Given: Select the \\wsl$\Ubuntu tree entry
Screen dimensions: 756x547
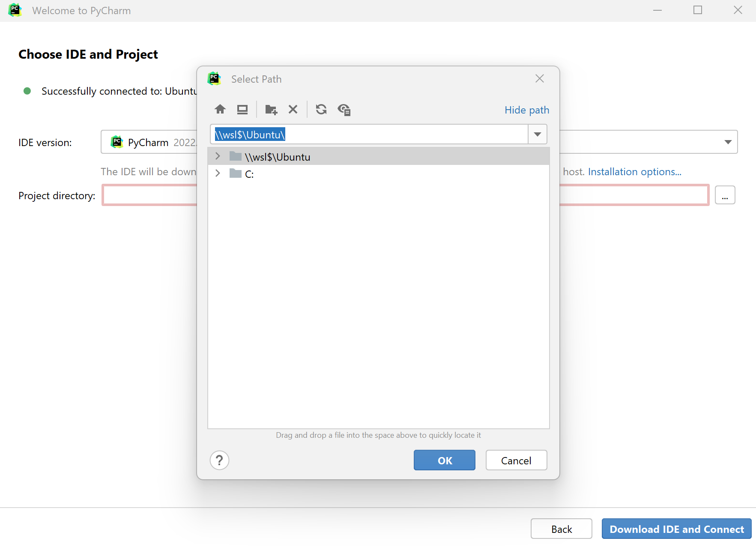Looking at the screenshot, I should click(x=278, y=156).
